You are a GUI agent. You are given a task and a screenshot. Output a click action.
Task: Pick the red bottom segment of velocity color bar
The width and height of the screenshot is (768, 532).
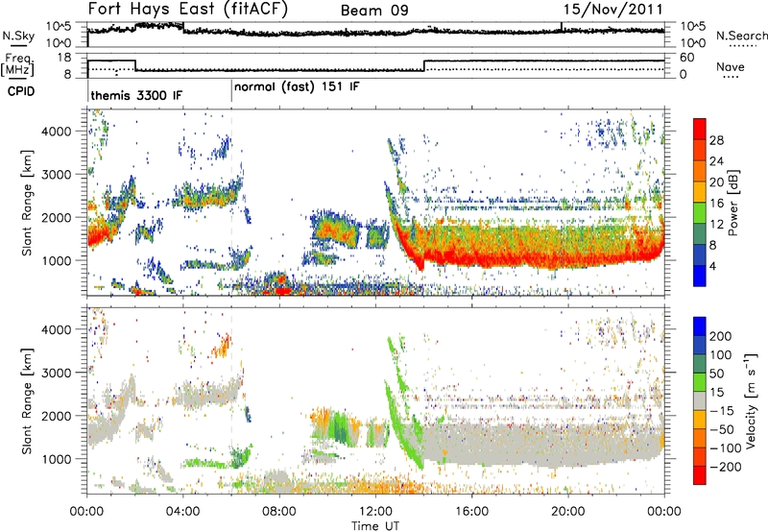click(x=700, y=475)
